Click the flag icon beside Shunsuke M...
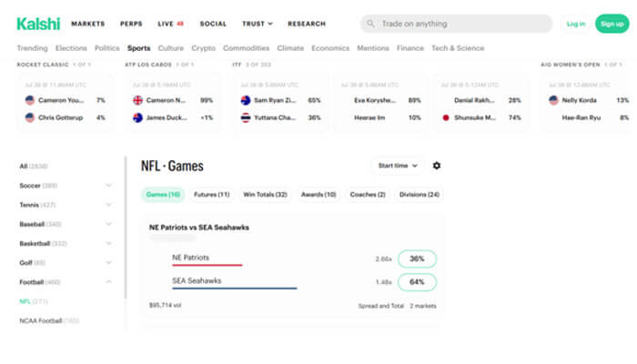637x364 pixels. pyautogui.click(x=446, y=117)
